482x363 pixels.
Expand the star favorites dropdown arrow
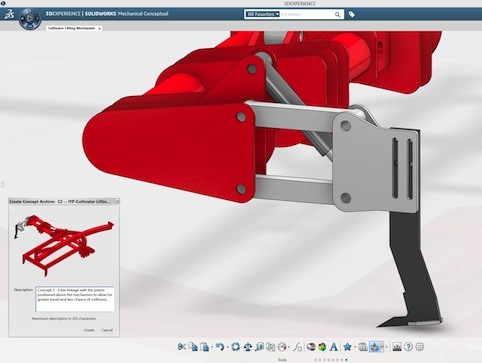pyautogui.click(x=355, y=347)
